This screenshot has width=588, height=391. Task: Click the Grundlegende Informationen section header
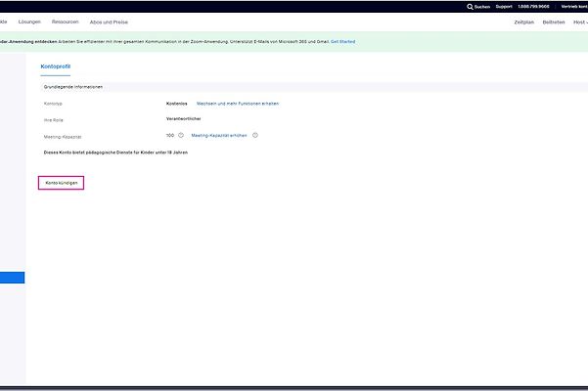(73, 86)
